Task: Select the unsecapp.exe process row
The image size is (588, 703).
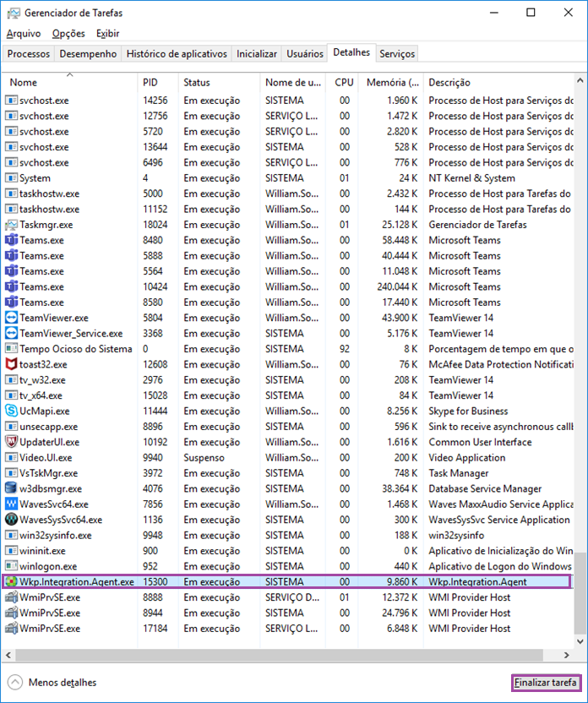Action: point(288,427)
